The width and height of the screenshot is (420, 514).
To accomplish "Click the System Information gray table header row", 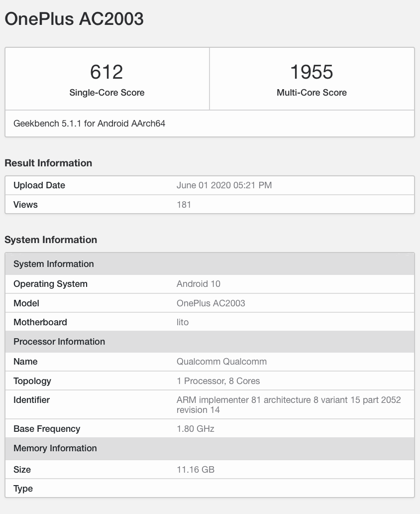I will click(210, 264).
